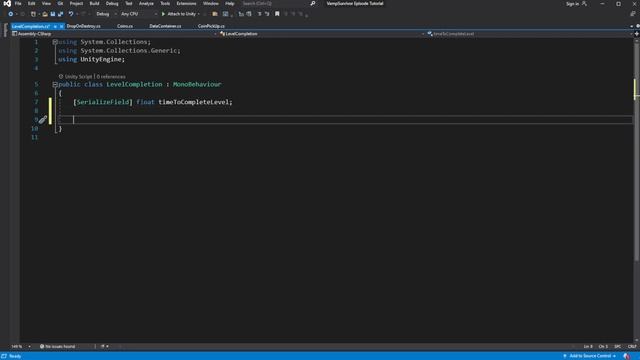The image size is (640, 360).
Task: Click the SPC indentation indicator
Action: pyautogui.click(x=617, y=347)
